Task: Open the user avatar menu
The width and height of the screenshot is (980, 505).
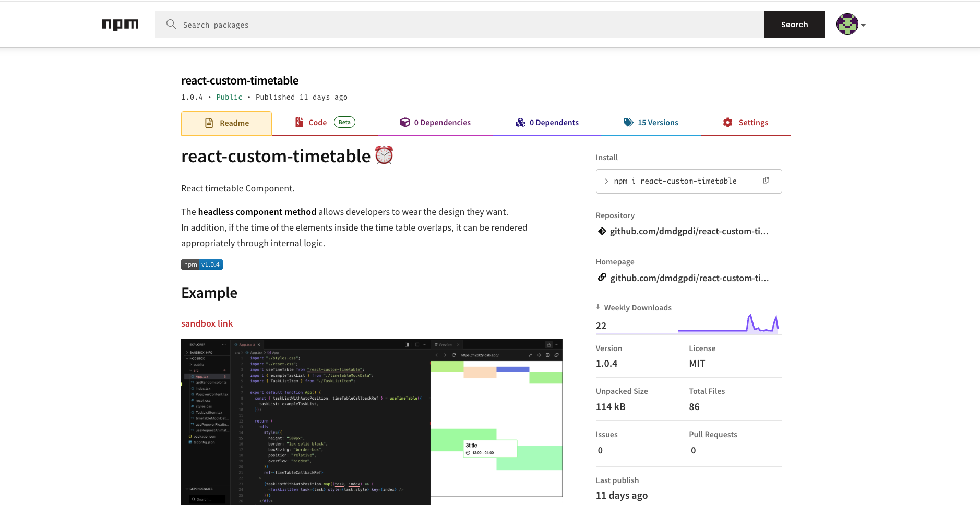Action: [x=851, y=25]
